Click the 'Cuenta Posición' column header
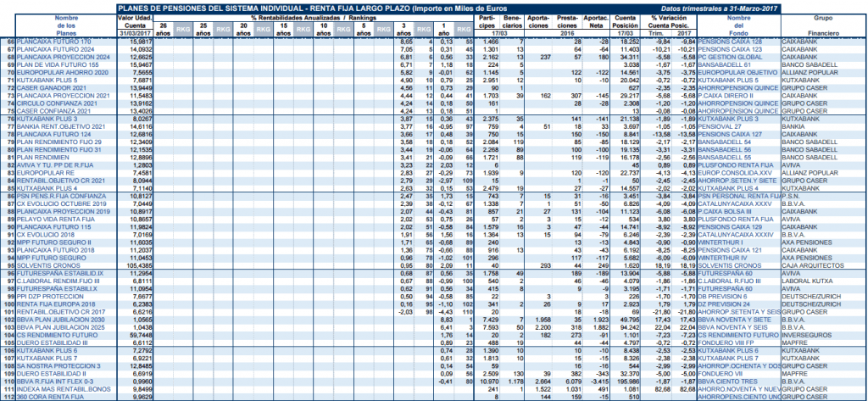The image size is (868, 401). pos(626,21)
